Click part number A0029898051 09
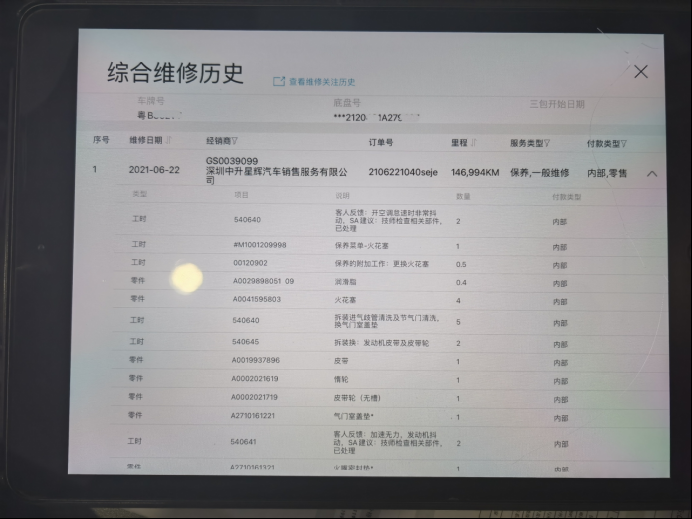692x519 pixels. click(263, 281)
